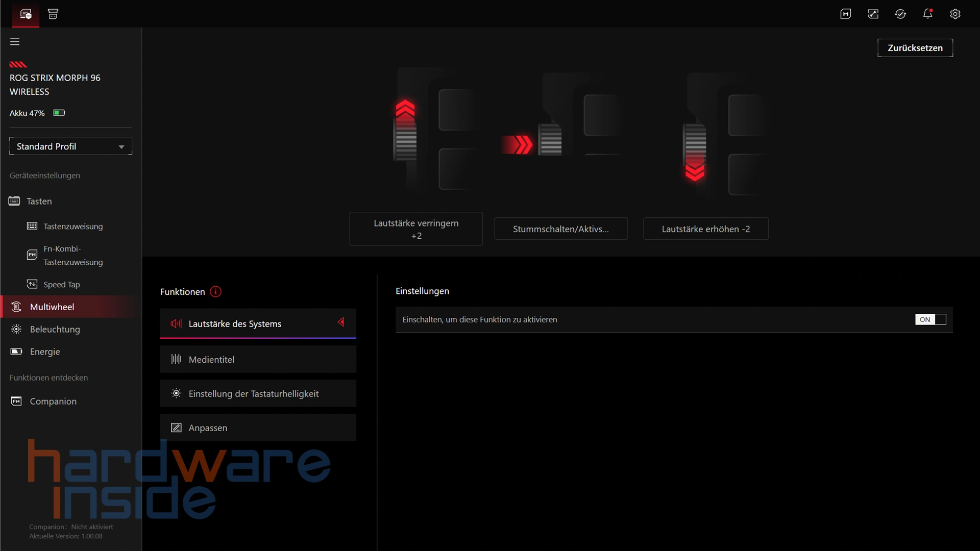980x551 pixels.
Task: Click the update check icon in top bar
Action: click(900, 14)
